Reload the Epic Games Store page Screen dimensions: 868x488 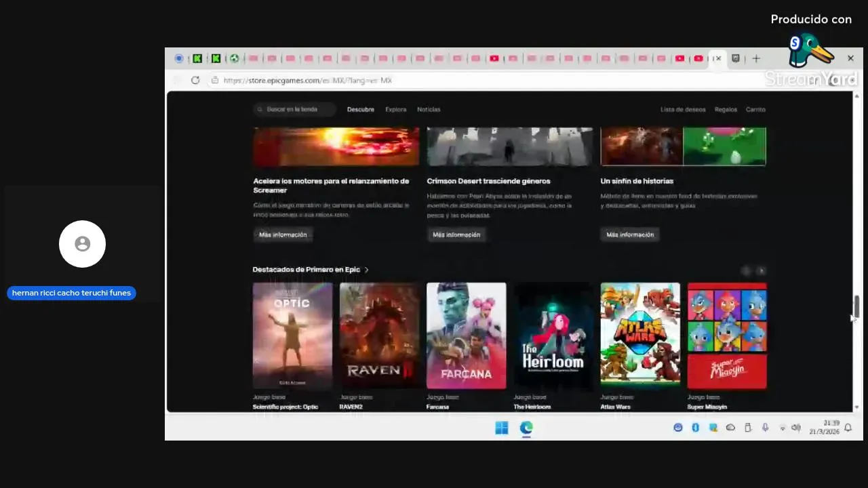click(x=195, y=80)
